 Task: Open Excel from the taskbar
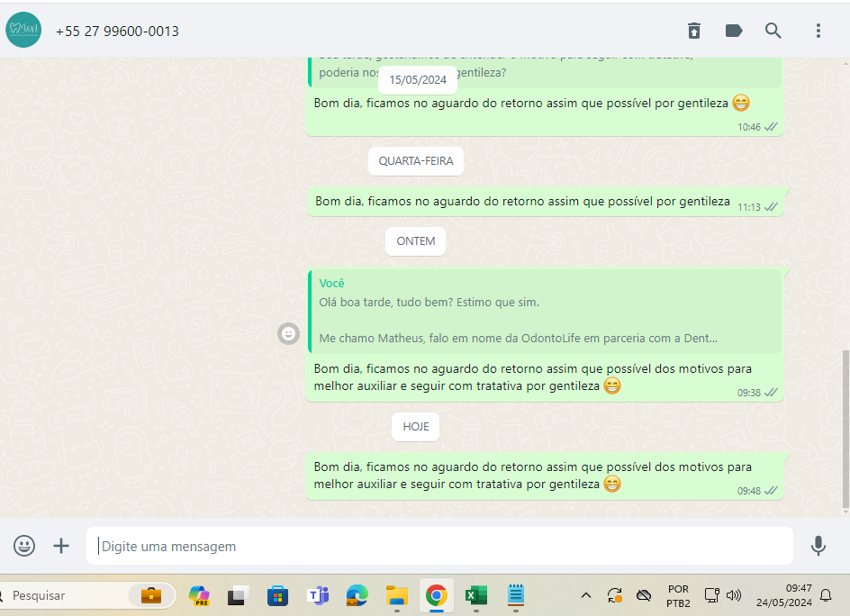(x=475, y=595)
